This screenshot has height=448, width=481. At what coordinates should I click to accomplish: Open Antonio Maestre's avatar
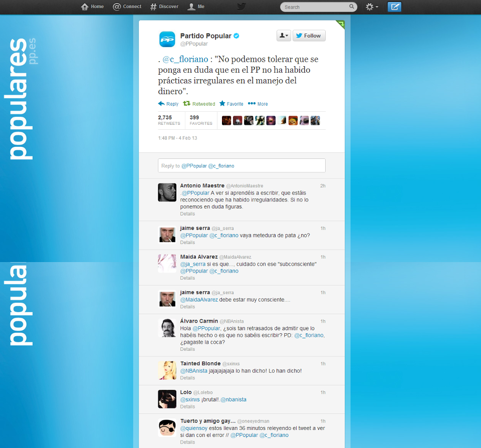pyautogui.click(x=167, y=192)
